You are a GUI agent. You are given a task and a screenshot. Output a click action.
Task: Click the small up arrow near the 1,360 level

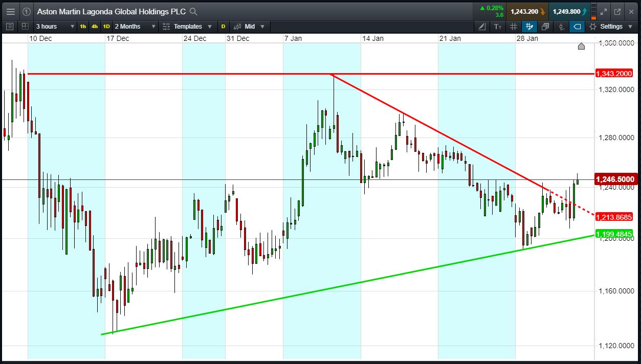[x=581, y=47]
